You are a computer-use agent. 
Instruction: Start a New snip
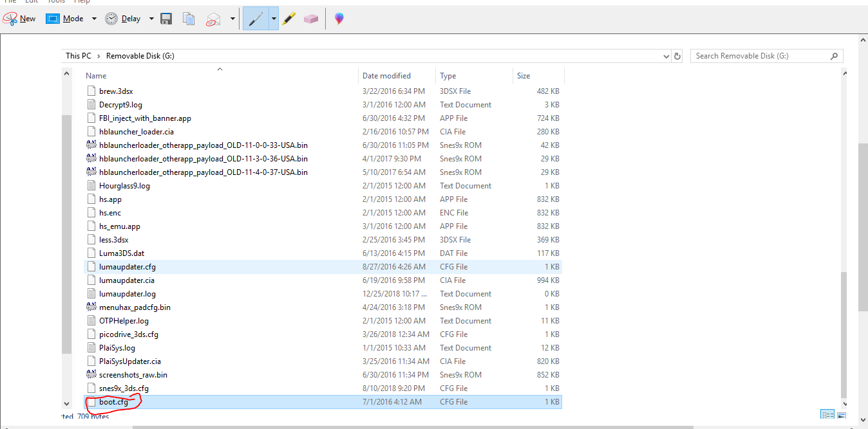tap(19, 19)
